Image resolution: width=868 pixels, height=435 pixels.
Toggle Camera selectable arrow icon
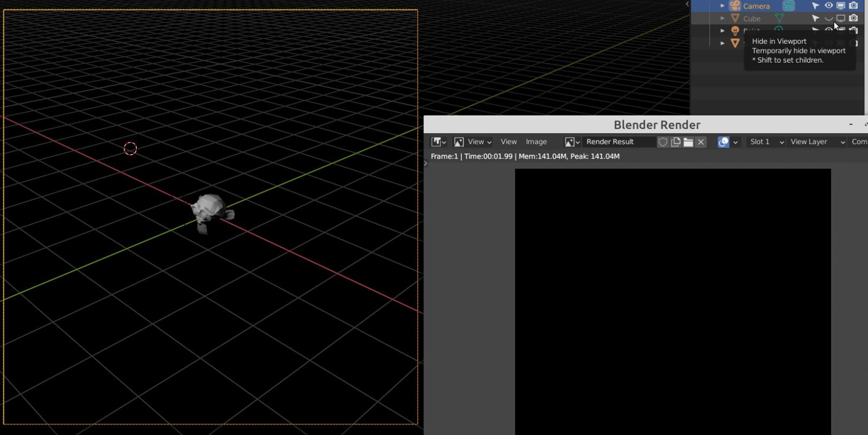click(x=815, y=6)
